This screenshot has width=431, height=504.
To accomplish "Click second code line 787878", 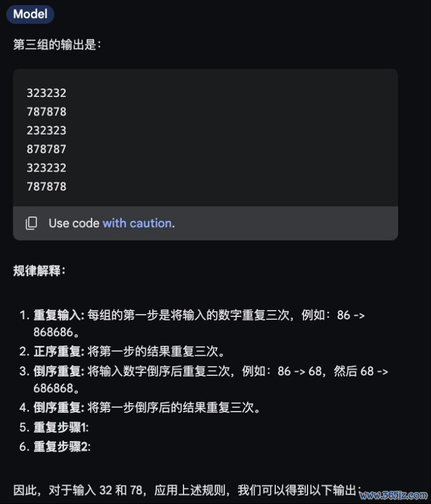I will point(47,111).
